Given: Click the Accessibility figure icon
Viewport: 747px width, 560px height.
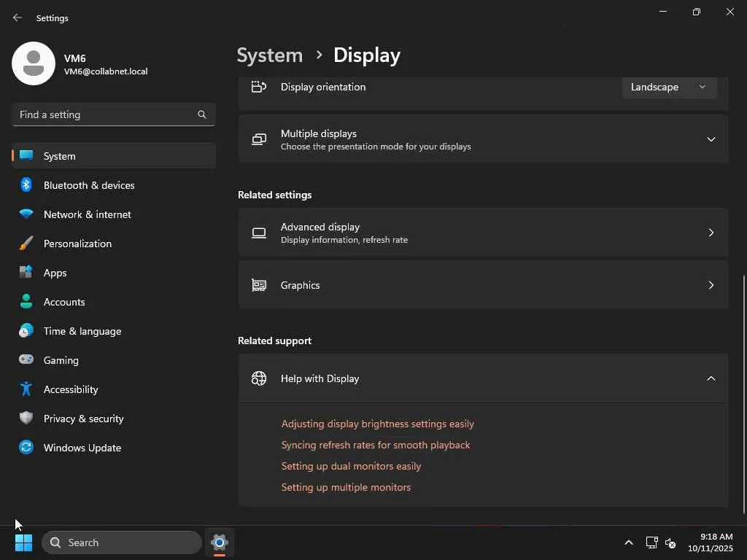Looking at the screenshot, I should click(x=26, y=389).
